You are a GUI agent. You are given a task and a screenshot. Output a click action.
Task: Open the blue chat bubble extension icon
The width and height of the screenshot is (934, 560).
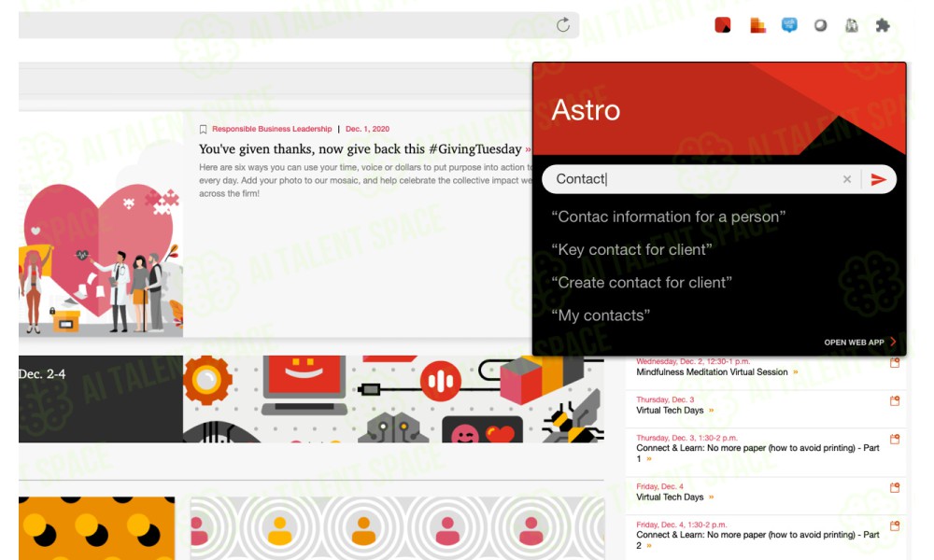point(789,25)
